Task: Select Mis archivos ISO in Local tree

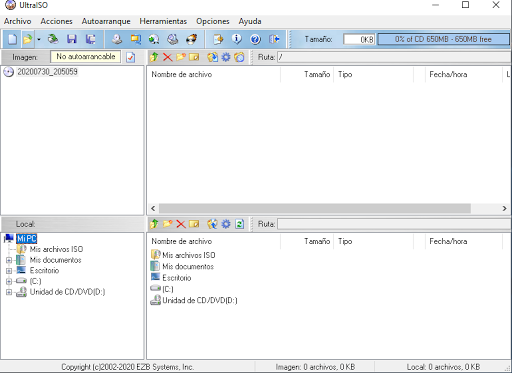Action: point(56,249)
